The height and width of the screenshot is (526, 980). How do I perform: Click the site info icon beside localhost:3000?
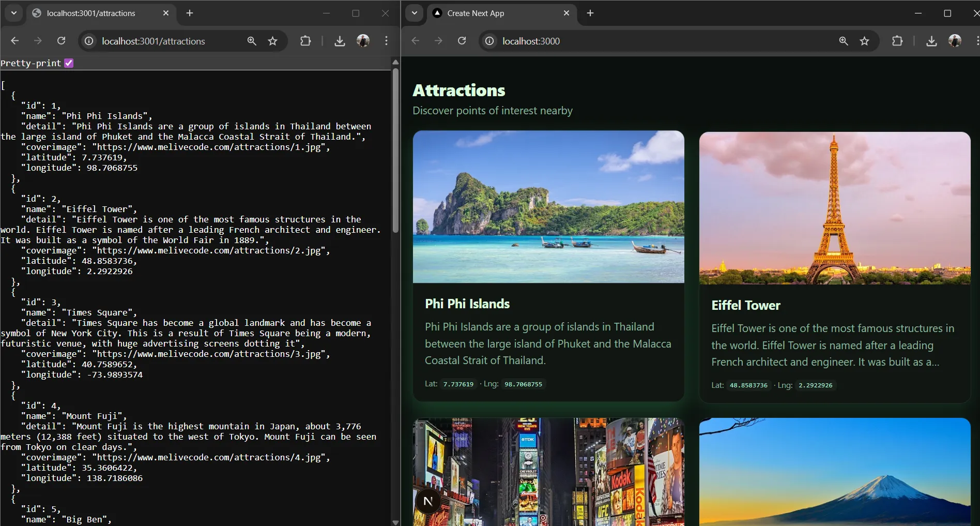pos(489,41)
